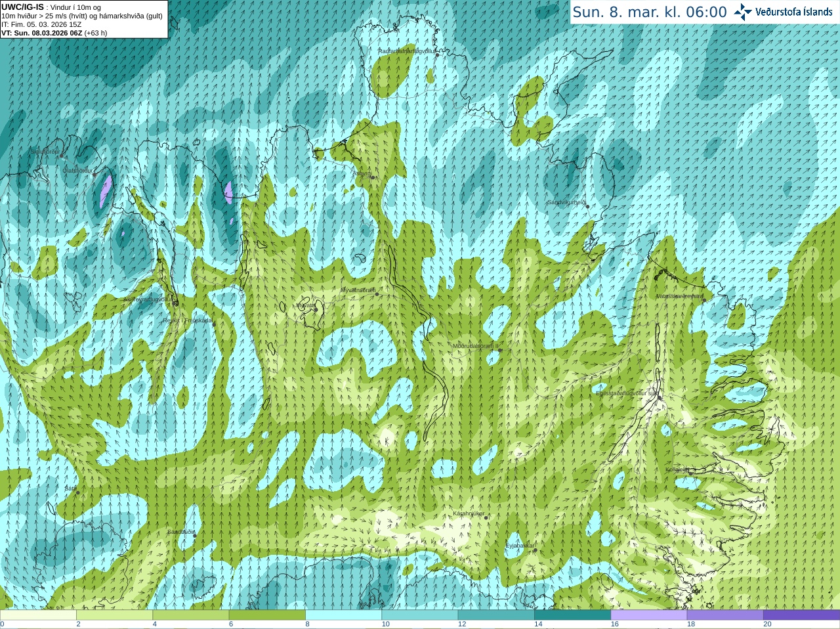Click the 10m hviður > 25 m/s description line
Image resolution: width=840 pixels, height=629 pixels.
(82, 16)
